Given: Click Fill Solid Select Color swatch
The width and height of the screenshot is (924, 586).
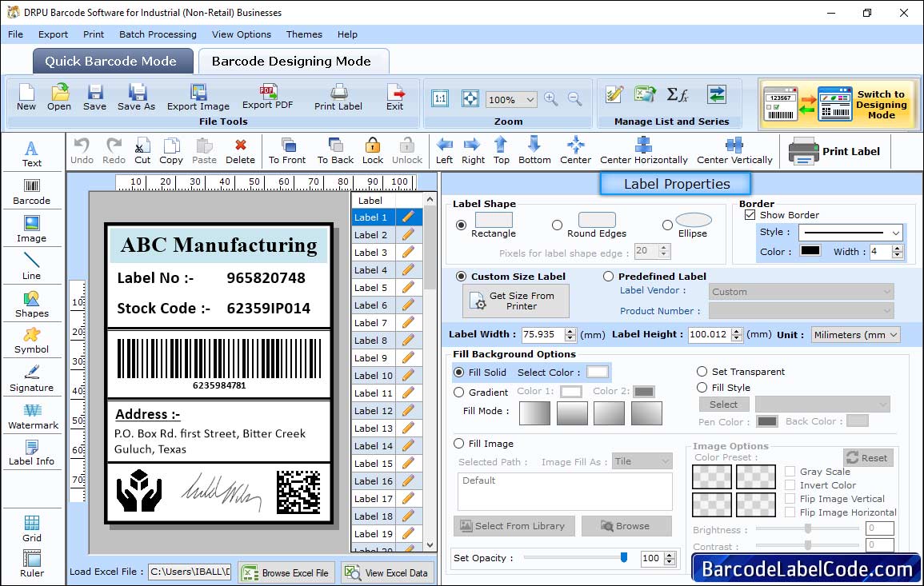Looking at the screenshot, I should (x=597, y=373).
